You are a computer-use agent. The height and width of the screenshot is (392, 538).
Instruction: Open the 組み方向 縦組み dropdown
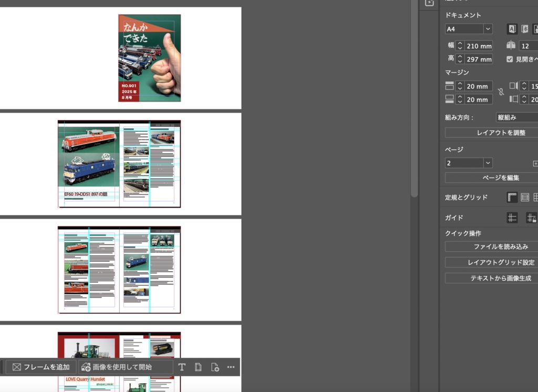click(x=517, y=117)
